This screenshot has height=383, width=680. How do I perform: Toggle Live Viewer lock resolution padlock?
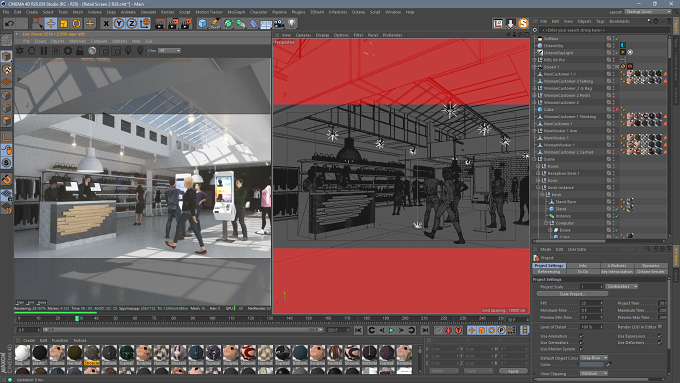pos(80,51)
